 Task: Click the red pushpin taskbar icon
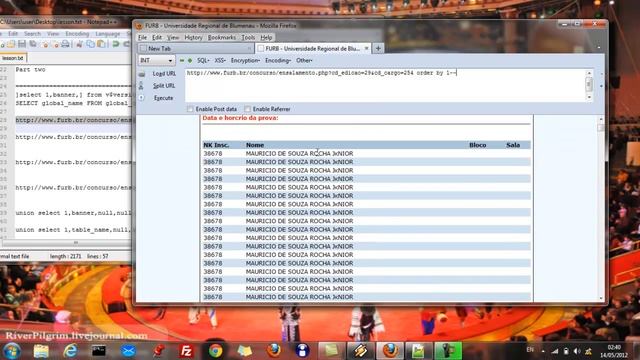[158, 351]
